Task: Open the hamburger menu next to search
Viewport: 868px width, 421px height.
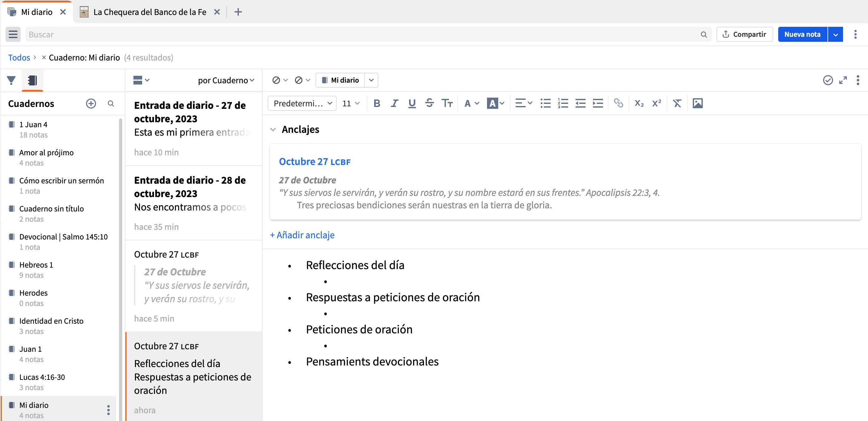Action: [x=13, y=34]
